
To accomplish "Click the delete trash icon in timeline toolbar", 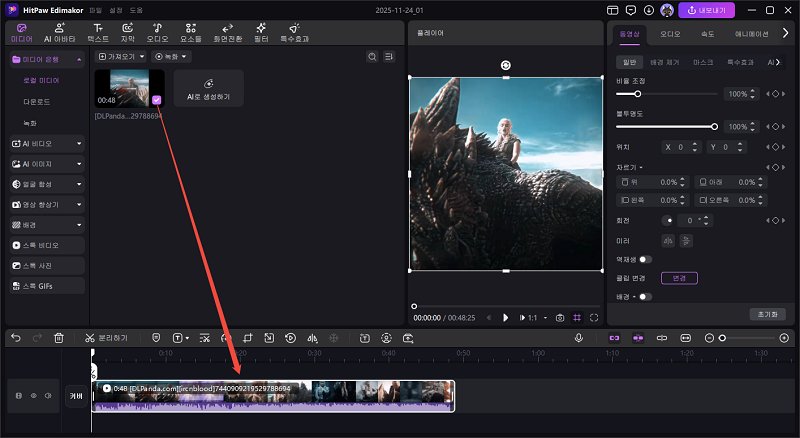I will (x=58, y=339).
